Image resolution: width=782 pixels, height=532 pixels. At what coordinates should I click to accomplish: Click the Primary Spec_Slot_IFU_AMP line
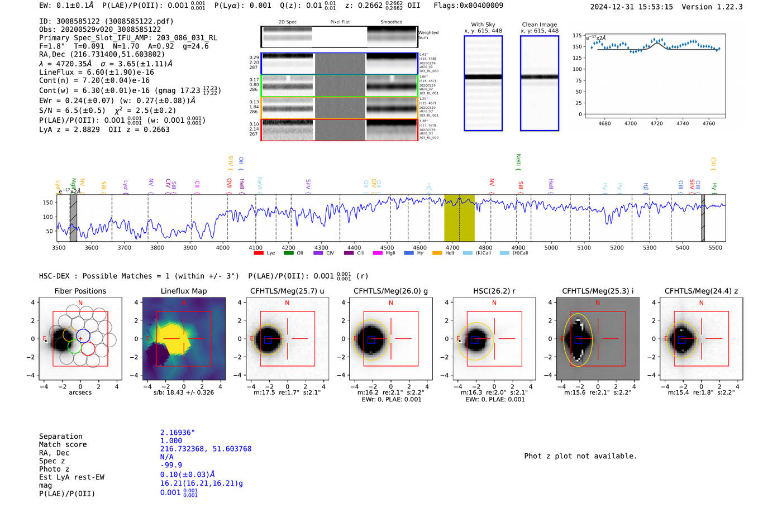point(128,38)
